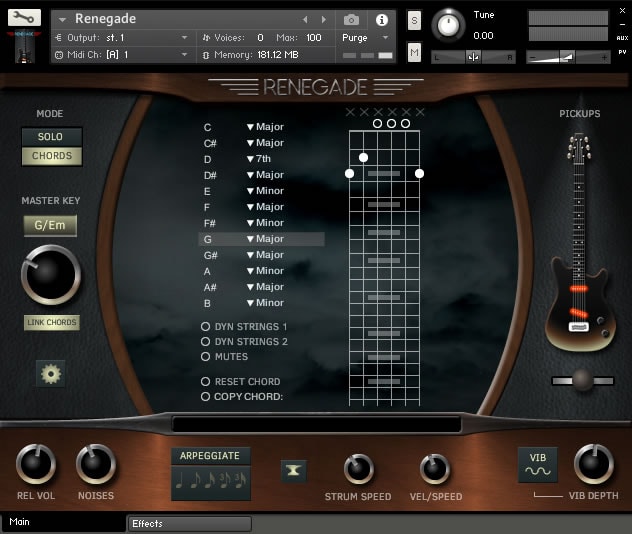Image resolution: width=632 pixels, height=534 pixels.
Task: Go to next instrument with right arrow
Action: tap(324, 19)
